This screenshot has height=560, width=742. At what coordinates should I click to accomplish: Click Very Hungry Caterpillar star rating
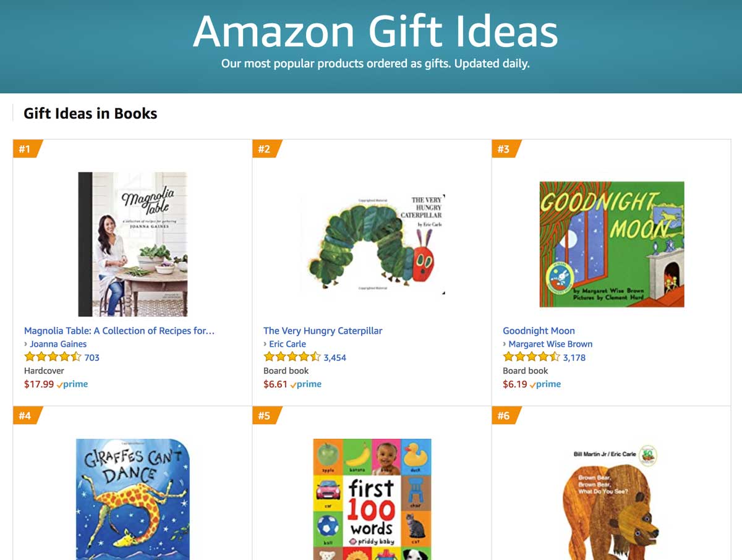[x=292, y=357]
